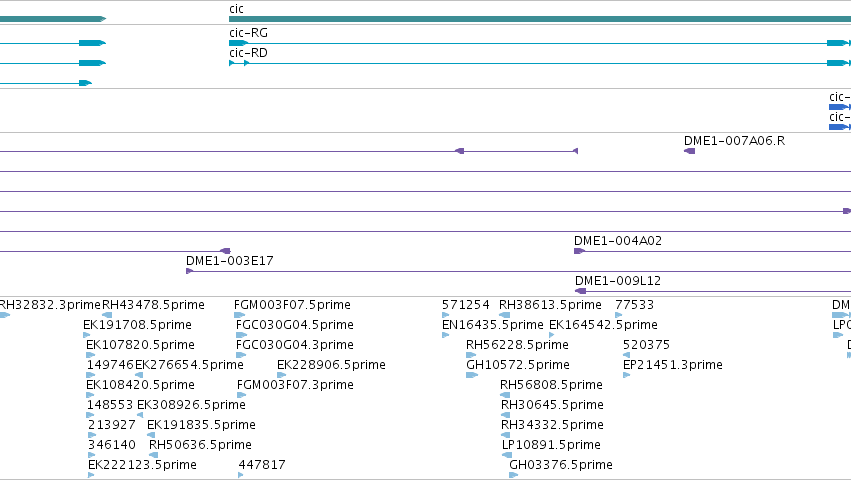851x480 pixels.
Task: Select EST EK222123.5prime
Action: pyautogui.click(x=142, y=465)
